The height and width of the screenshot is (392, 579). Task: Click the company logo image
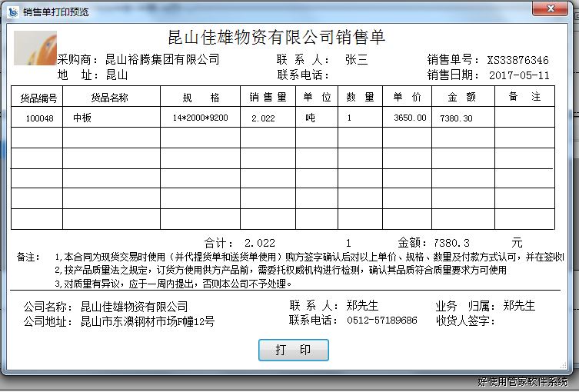tap(35, 48)
